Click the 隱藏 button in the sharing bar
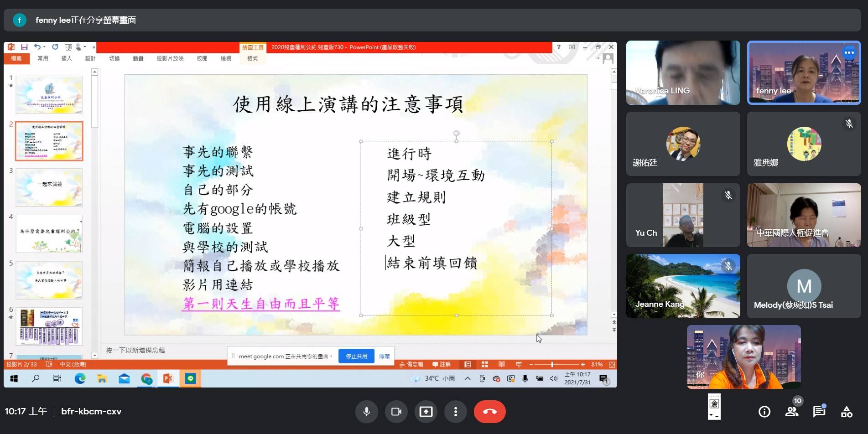The image size is (868, 434). click(x=384, y=356)
